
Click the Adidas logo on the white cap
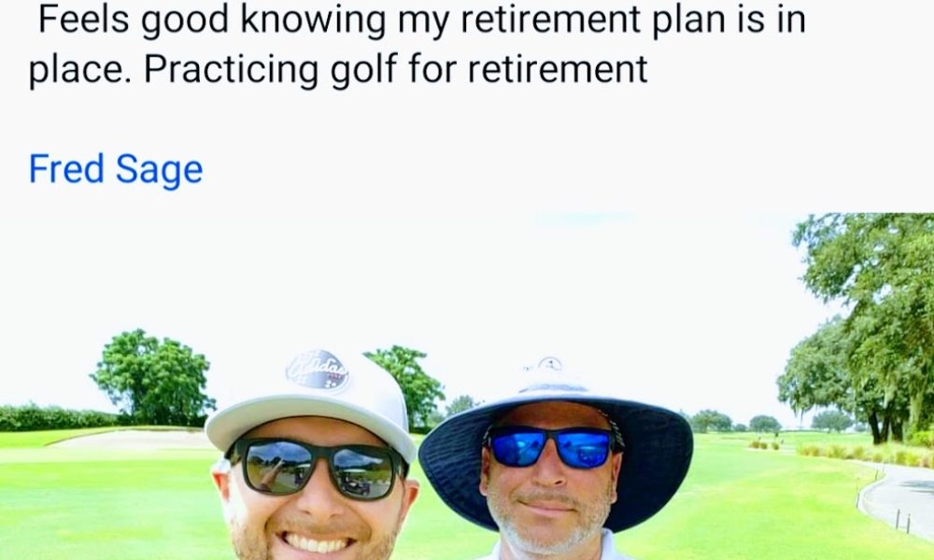coord(318,371)
